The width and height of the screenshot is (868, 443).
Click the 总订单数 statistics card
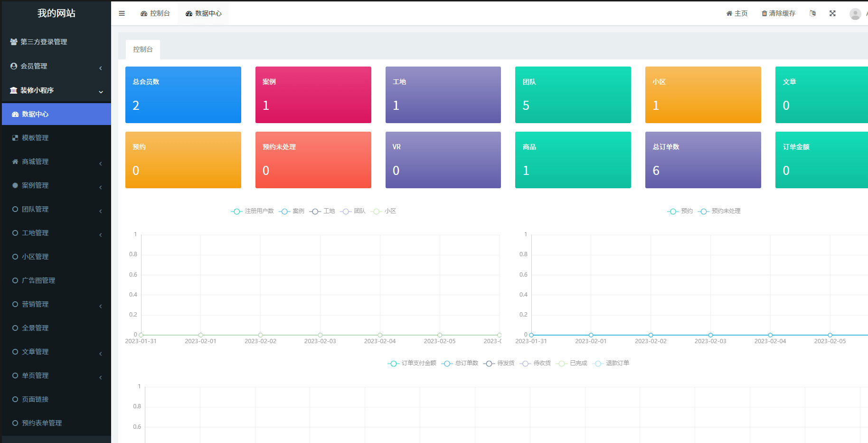703,160
